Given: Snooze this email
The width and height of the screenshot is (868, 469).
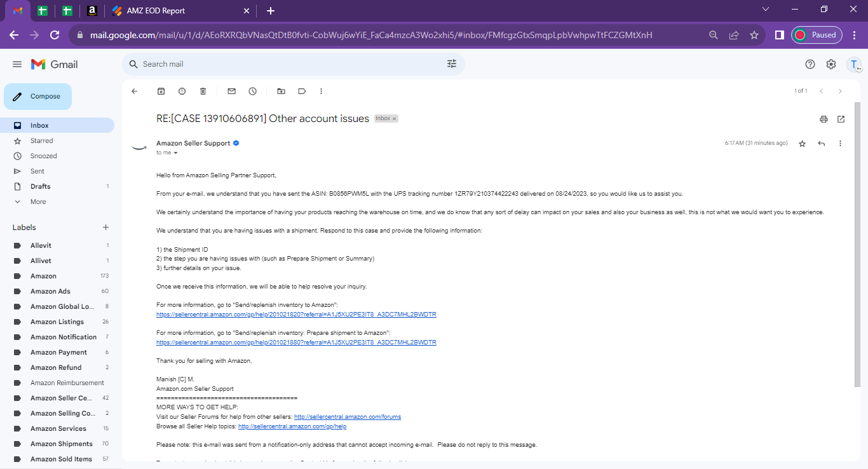Looking at the screenshot, I should point(253,92).
